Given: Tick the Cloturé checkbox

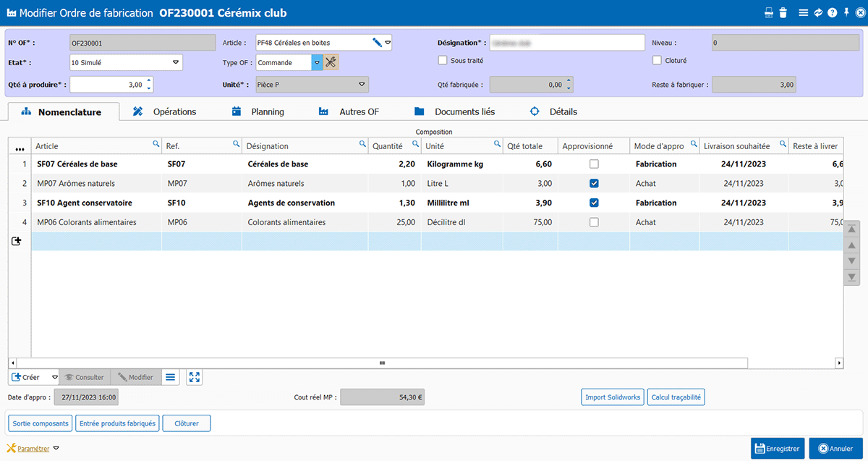Looking at the screenshot, I should 658,61.
